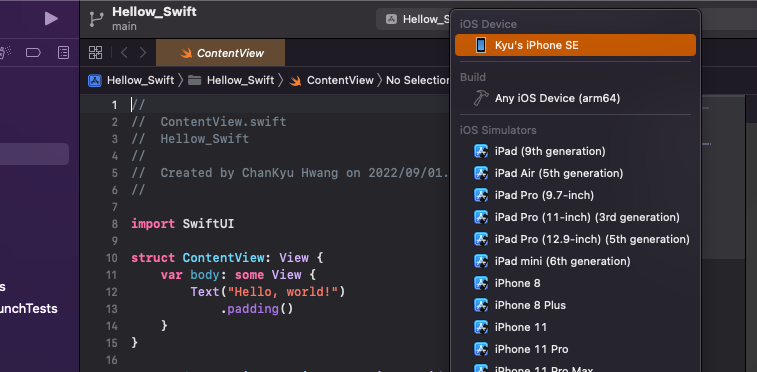Select iPad Pro (9.7-inch) simulator
Image resolution: width=757 pixels, height=372 pixels.
[575, 195]
